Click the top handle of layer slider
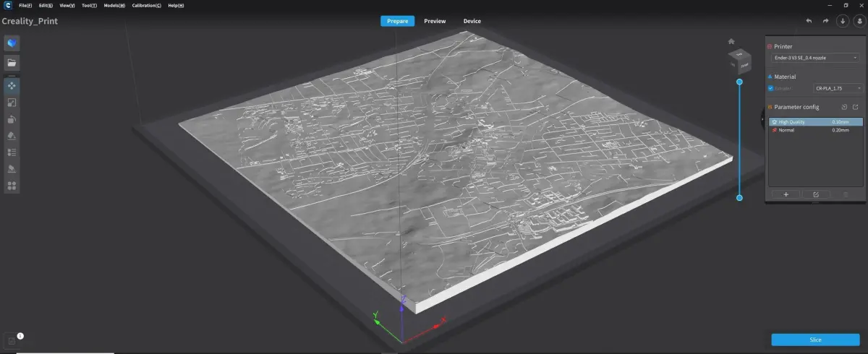The image size is (868, 354). point(739,82)
